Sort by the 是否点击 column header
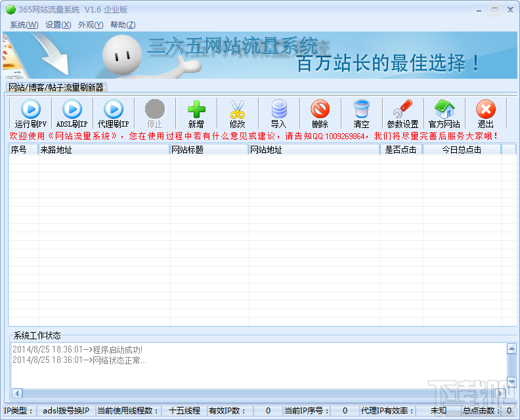This screenshot has width=520, height=420. (x=401, y=150)
